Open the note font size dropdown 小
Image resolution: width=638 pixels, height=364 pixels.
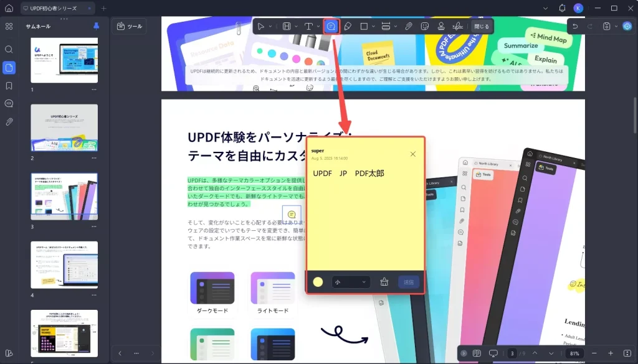click(x=351, y=282)
